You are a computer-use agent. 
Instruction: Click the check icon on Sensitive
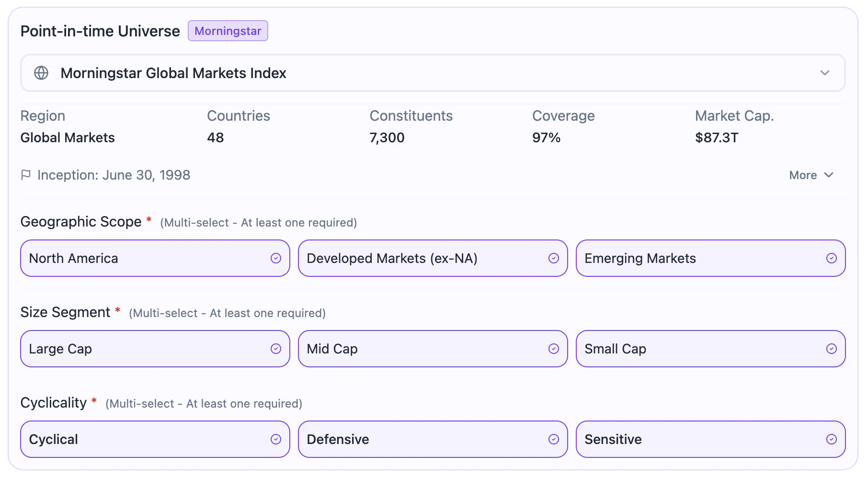[832, 439]
